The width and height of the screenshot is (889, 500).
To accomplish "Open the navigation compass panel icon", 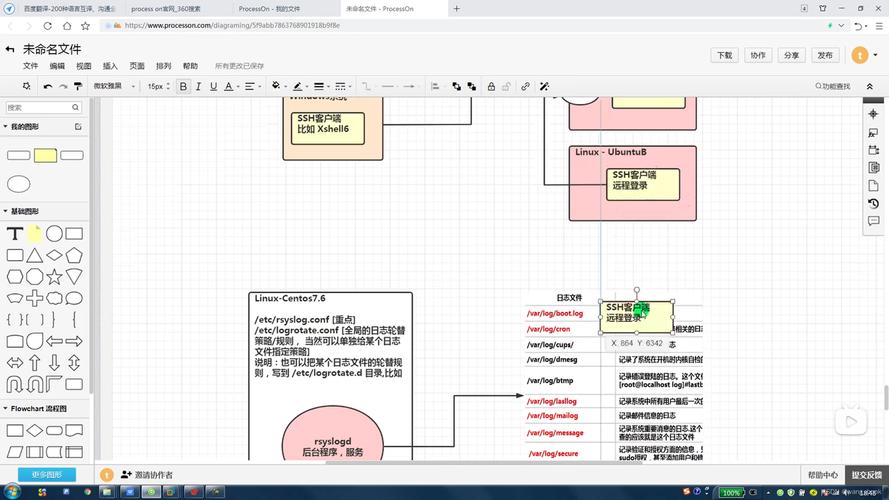I will (x=873, y=114).
